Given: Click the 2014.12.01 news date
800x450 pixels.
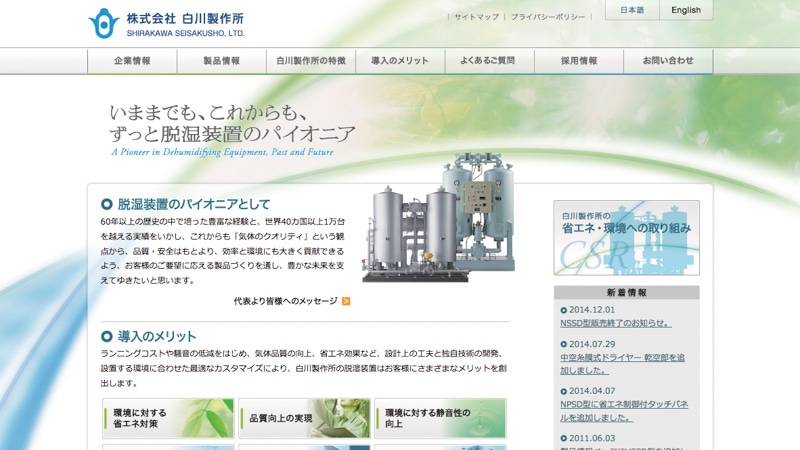Looking at the screenshot, I should [x=592, y=310].
